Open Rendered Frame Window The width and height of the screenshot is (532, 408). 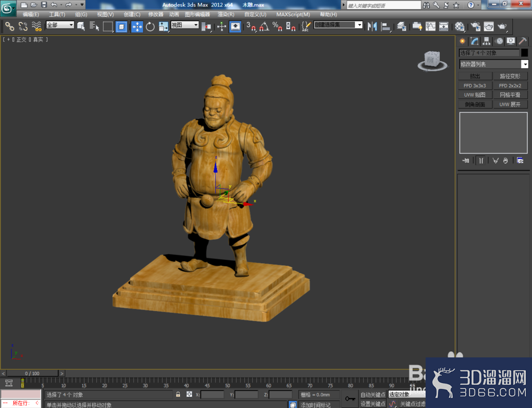(488, 26)
